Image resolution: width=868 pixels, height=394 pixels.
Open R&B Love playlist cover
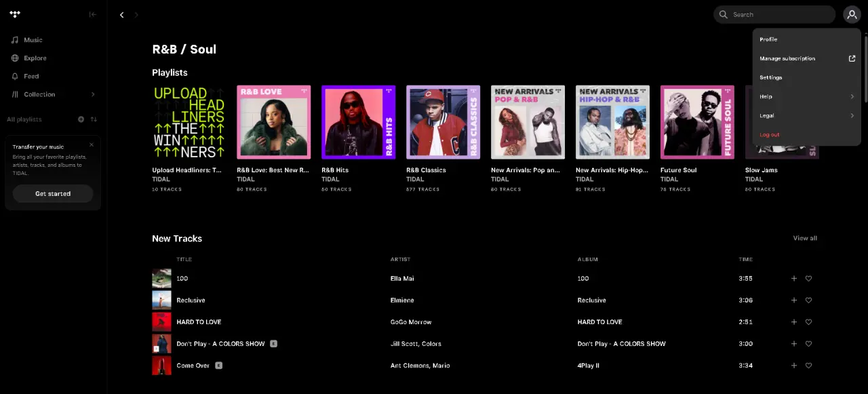click(273, 122)
